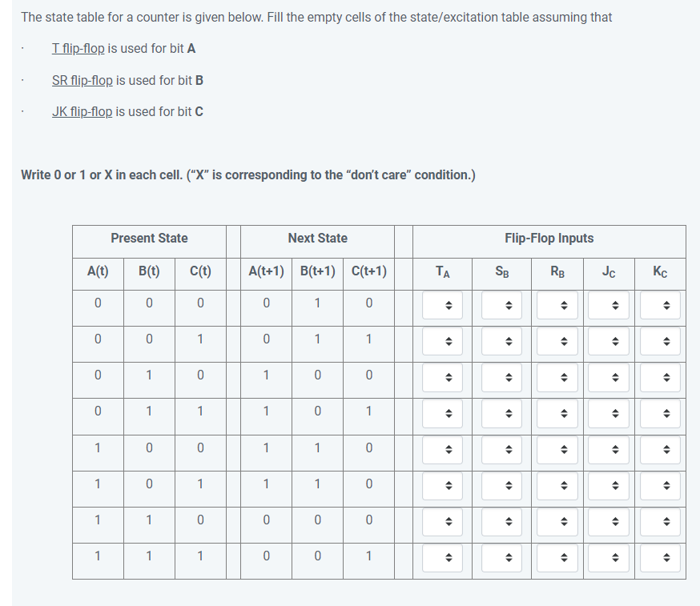This screenshot has height=606, width=700.
Task: Open the JC dropdown in row 001
Action: (609, 340)
